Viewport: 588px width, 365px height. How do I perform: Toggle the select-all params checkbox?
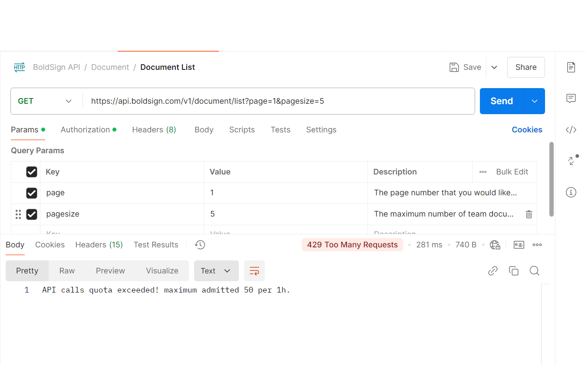[32, 171]
